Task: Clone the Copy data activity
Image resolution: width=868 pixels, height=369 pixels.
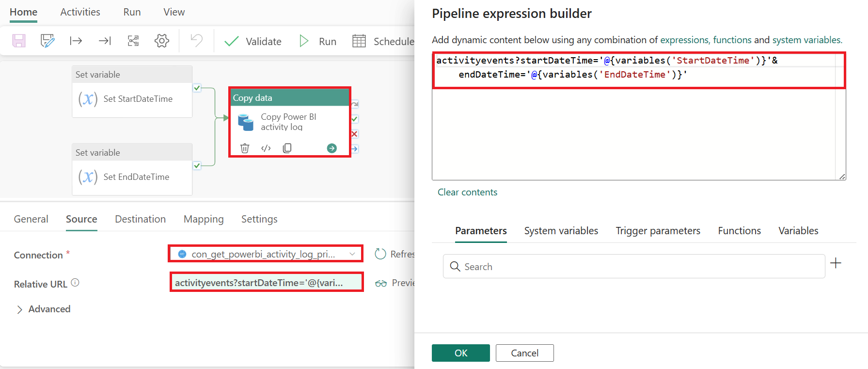Action: pos(287,148)
